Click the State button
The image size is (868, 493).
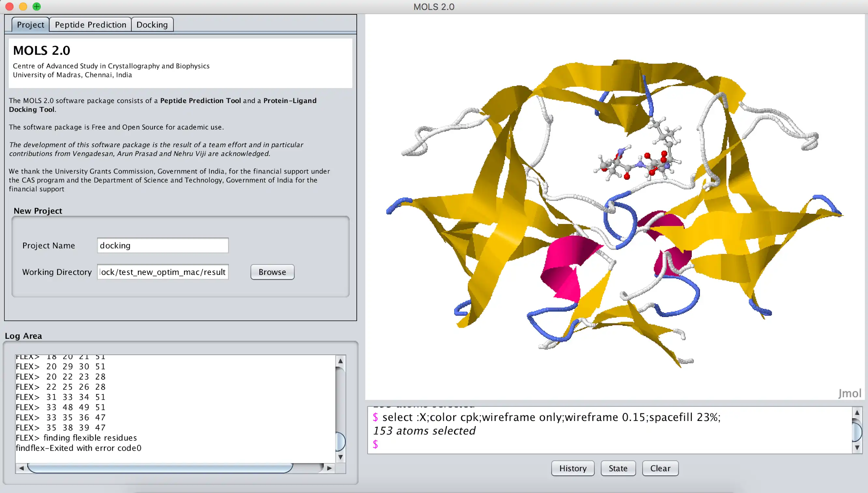pyautogui.click(x=618, y=468)
